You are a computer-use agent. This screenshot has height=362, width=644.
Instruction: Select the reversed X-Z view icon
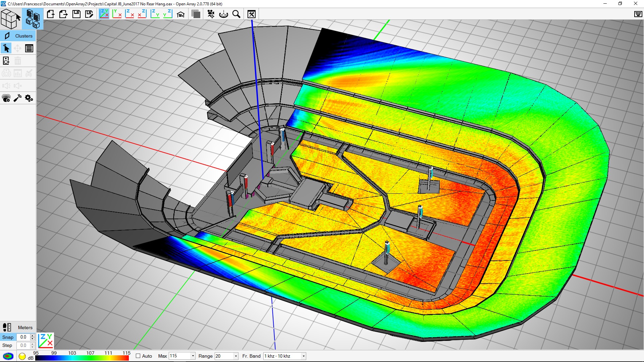(142, 14)
